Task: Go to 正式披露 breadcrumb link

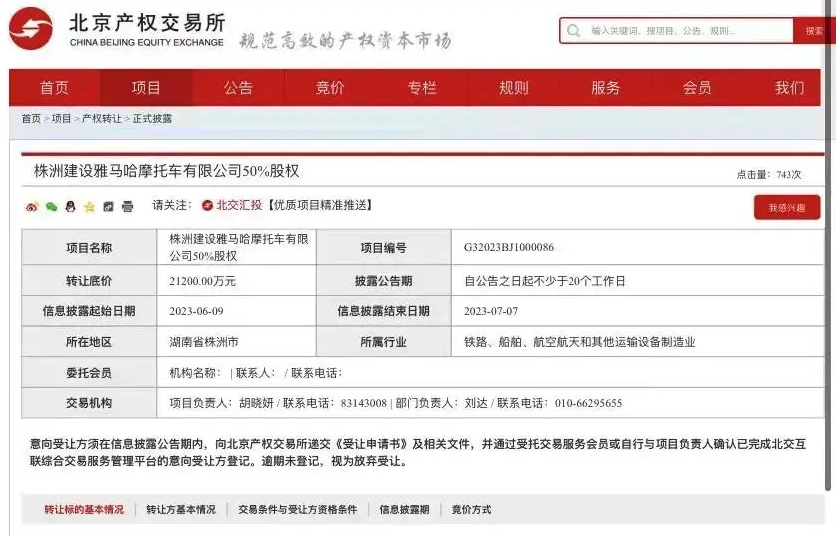Action: [x=152, y=118]
